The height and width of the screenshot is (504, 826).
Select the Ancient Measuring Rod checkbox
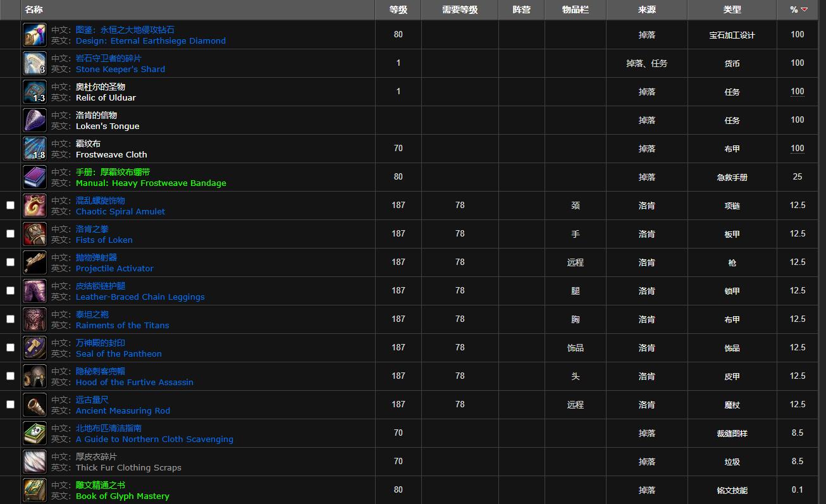click(10, 404)
